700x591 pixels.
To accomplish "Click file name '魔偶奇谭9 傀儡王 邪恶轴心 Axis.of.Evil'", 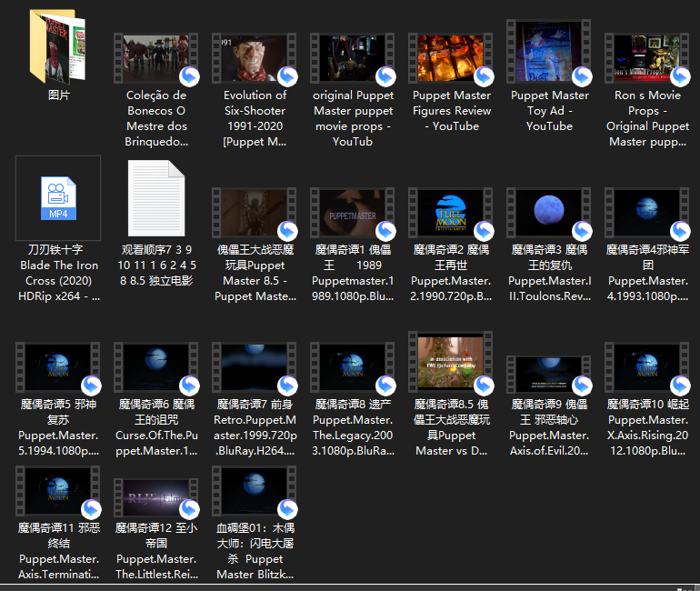I will coord(549,427).
